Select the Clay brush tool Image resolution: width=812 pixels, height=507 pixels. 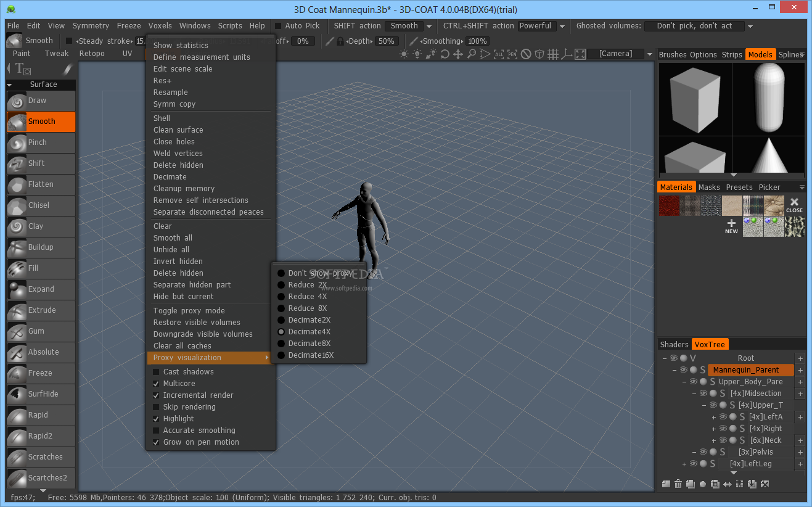(41, 226)
